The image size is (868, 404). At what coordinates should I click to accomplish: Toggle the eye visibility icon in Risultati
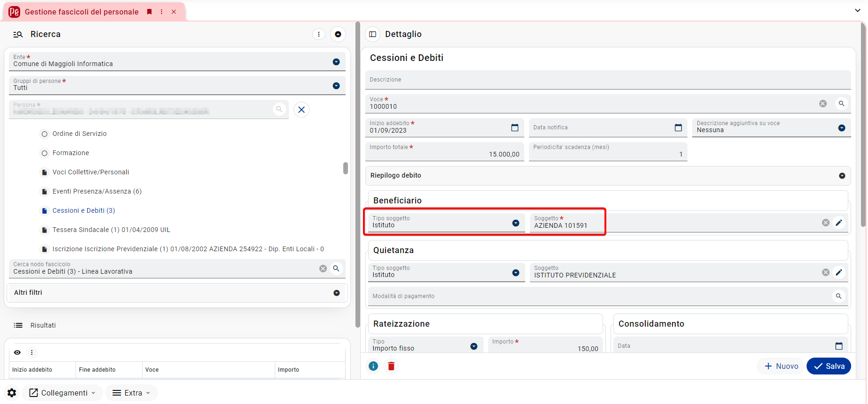(17, 352)
